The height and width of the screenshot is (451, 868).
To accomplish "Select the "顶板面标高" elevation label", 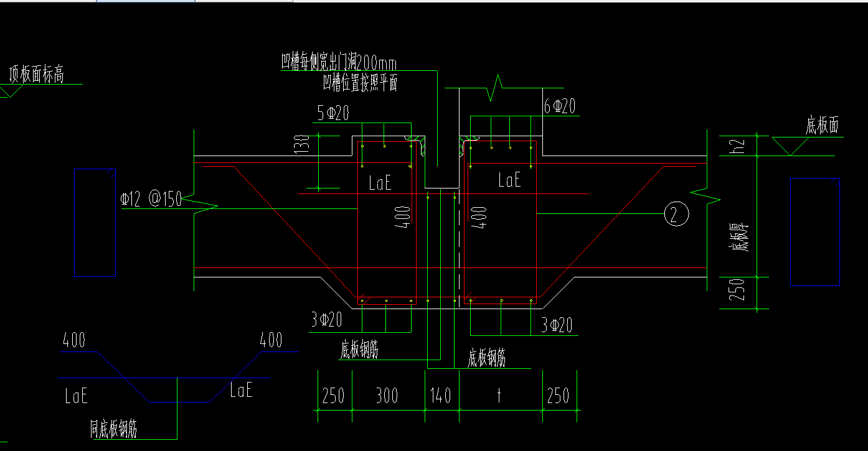I will click(36, 75).
